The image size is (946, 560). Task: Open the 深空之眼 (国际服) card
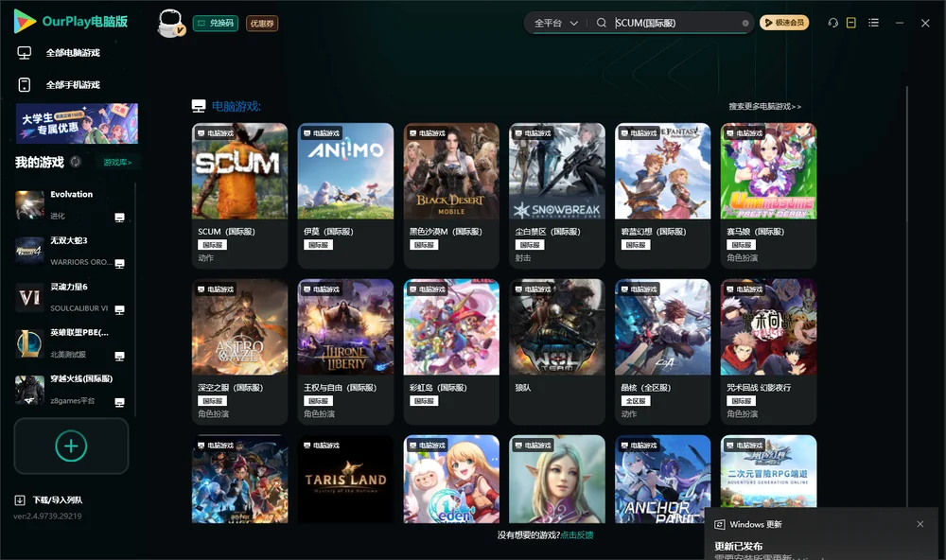(x=239, y=352)
